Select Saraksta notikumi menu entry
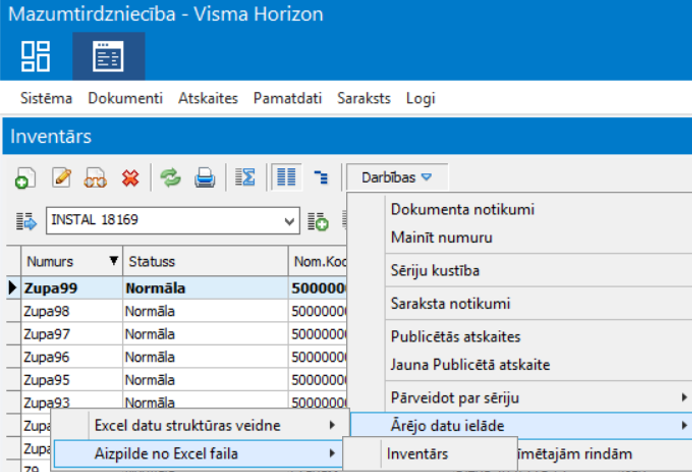The width and height of the screenshot is (695, 472). click(450, 304)
